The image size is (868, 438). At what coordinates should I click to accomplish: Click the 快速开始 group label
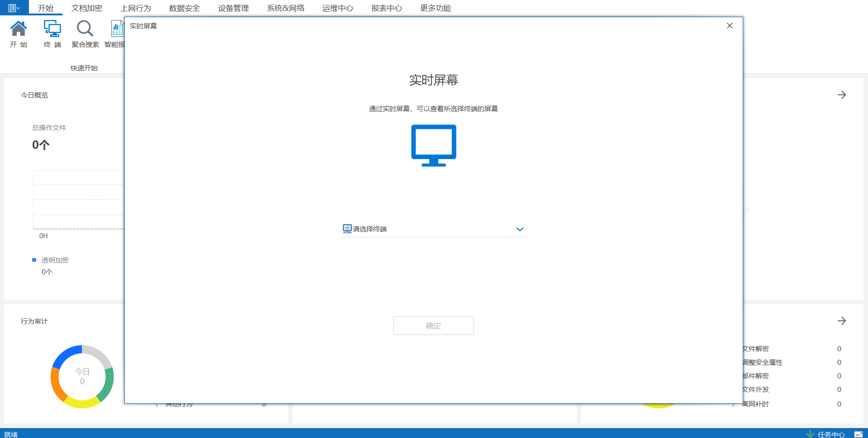(x=84, y=68)
